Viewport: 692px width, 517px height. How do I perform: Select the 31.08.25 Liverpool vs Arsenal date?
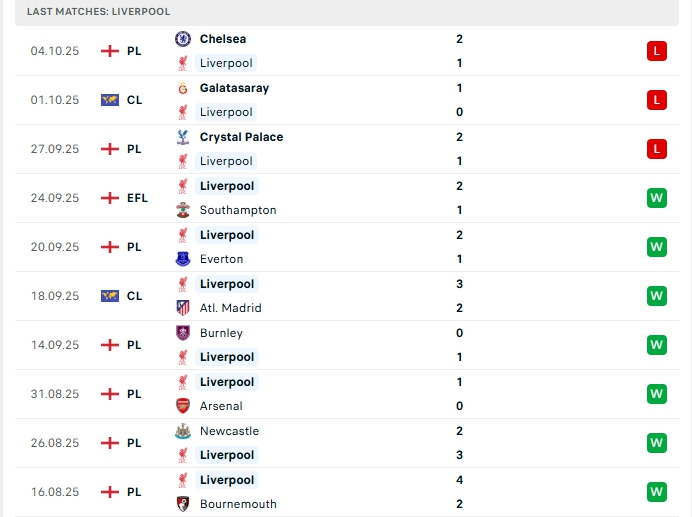click(x=55, y=394)
